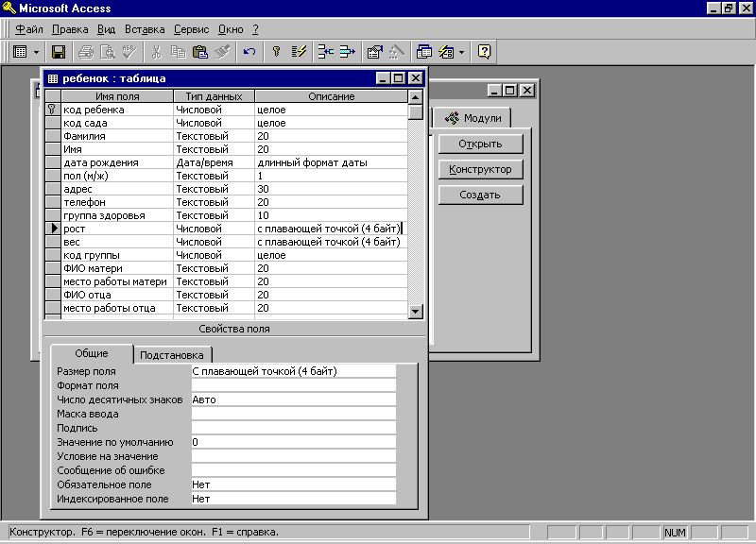The image size is (756, 544).
Task: Click the Тип данных column header
Action: pos(214,96)
